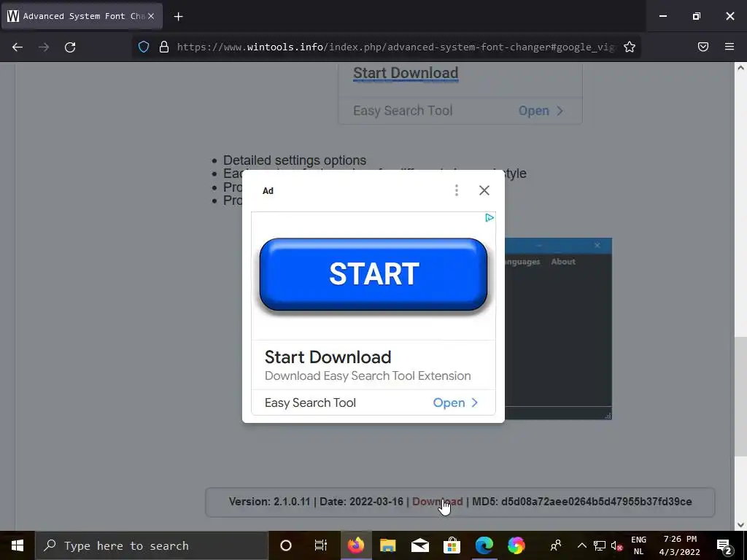Open the notification center
The width and height of the screenshot is (747, 560).
click(x=724, y=545)
